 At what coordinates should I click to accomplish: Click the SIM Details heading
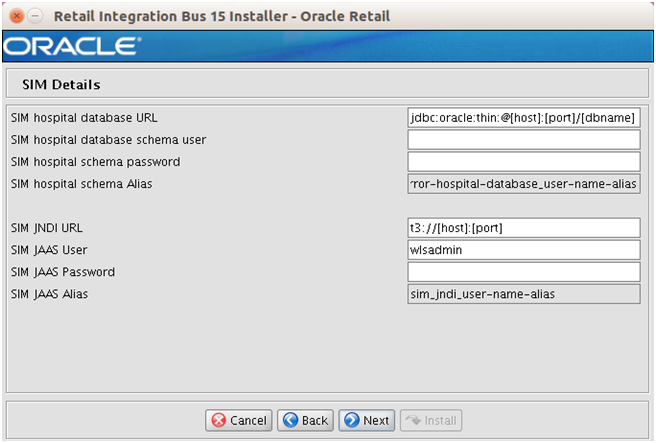[x=61, y=85]
